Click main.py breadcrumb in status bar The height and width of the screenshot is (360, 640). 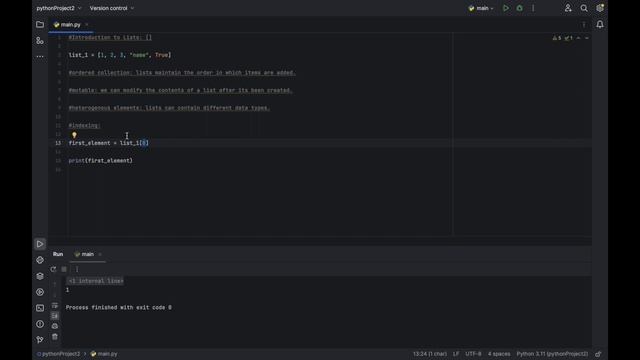(x=104, y=354)
